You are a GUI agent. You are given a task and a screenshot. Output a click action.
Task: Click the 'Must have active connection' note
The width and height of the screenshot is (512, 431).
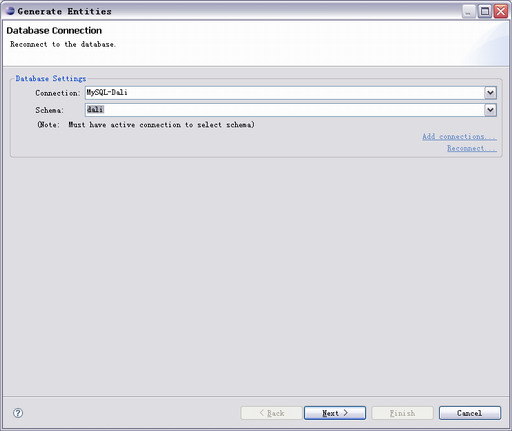(x=146, y=125)
